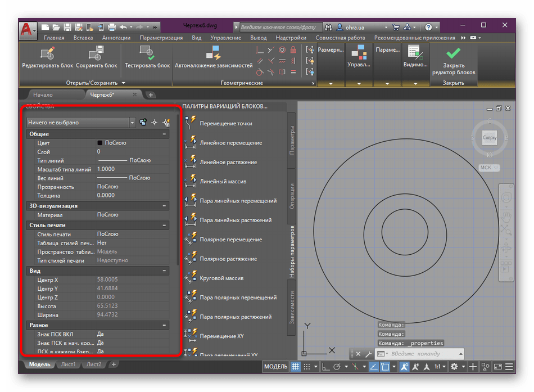Click the Сохранить блок icon
This screenshot has height=392, width=534.
click(96, 54)
